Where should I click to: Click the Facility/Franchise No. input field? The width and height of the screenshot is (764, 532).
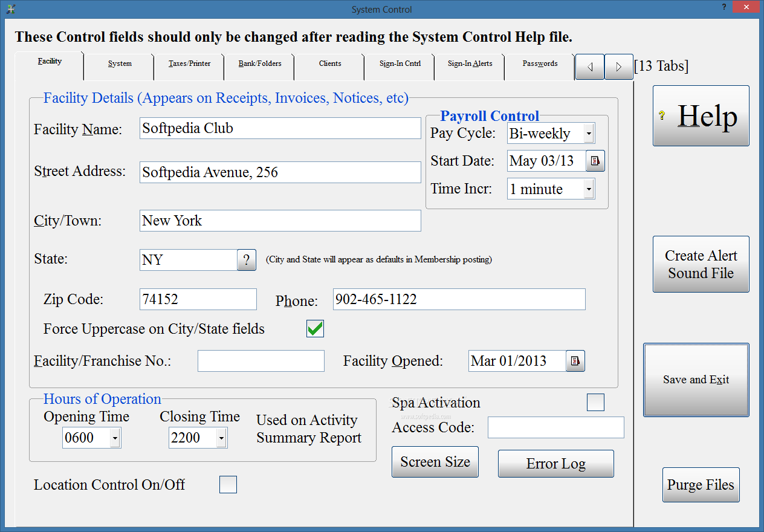point(261,361)
